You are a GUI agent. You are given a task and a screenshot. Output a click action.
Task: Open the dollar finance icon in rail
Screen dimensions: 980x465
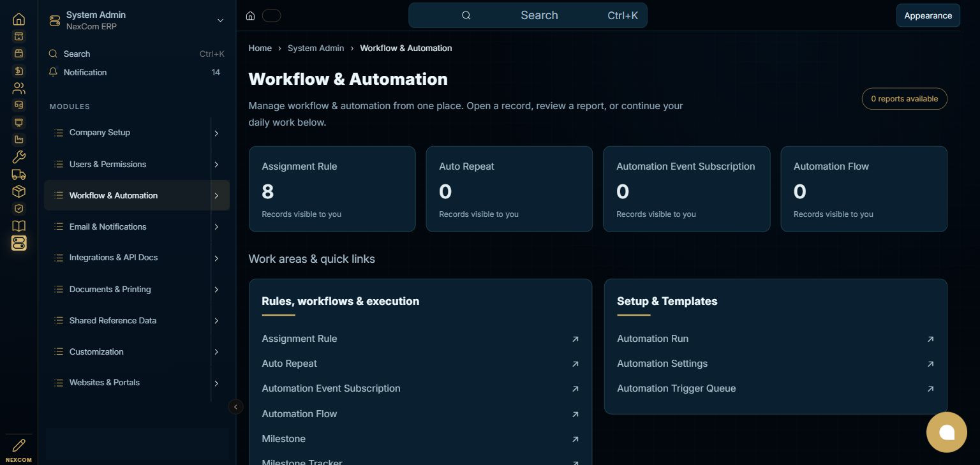click(x=19, y=71)
